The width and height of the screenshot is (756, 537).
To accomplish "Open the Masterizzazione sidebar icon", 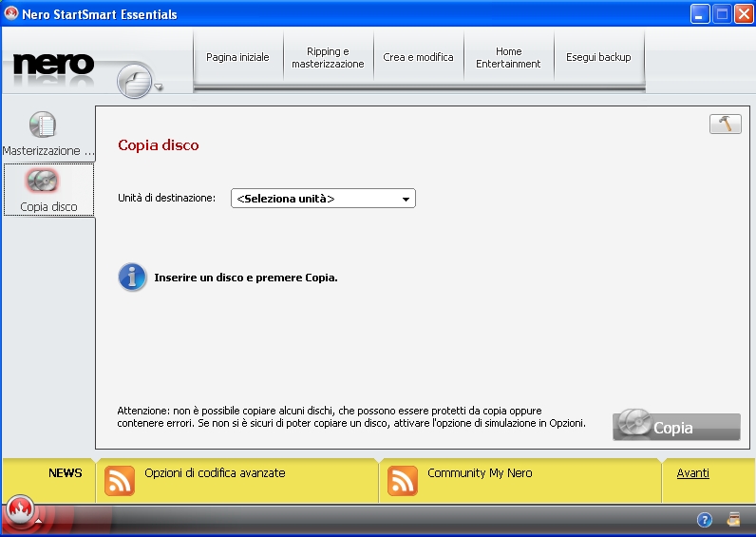I will (43, 125).
